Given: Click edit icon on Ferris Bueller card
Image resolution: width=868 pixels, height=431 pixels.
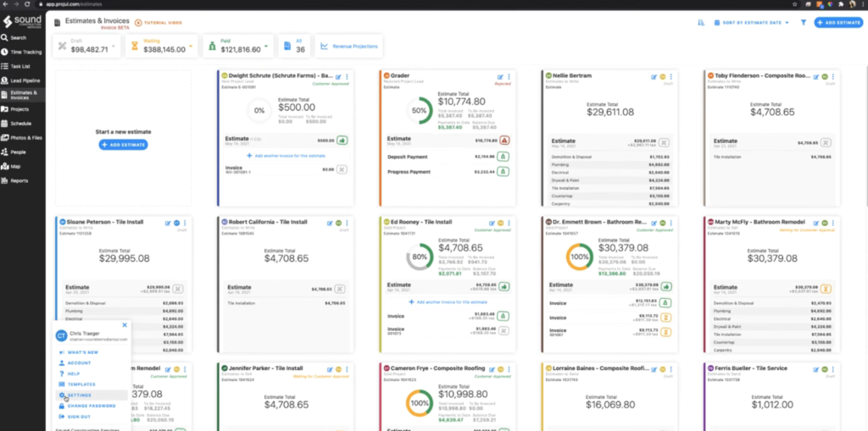Looking at the screenshot, I should click(x=816, y=369).
